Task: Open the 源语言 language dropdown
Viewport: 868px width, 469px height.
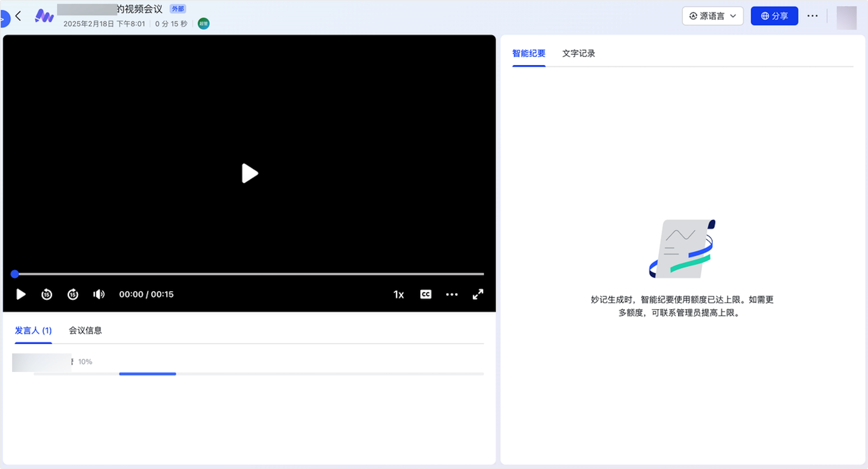Action: tap(713, 16)
